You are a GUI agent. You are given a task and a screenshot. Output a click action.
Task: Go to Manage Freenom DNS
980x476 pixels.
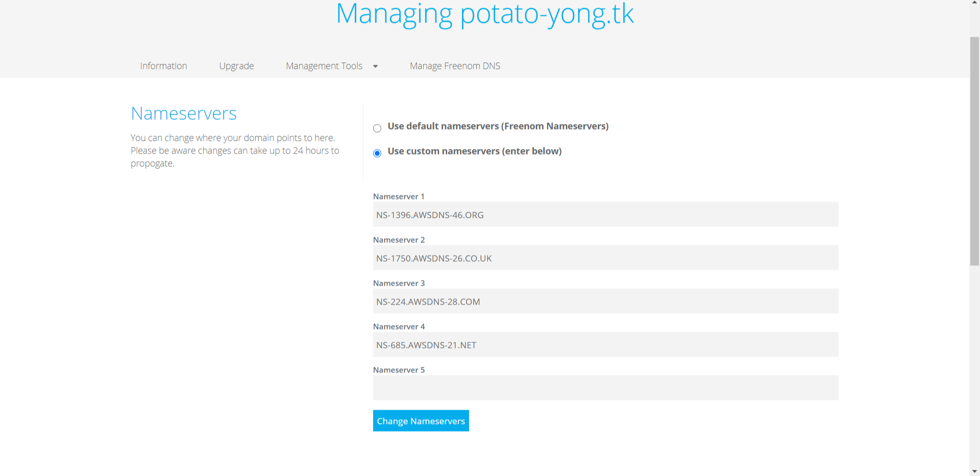point(455,66)
